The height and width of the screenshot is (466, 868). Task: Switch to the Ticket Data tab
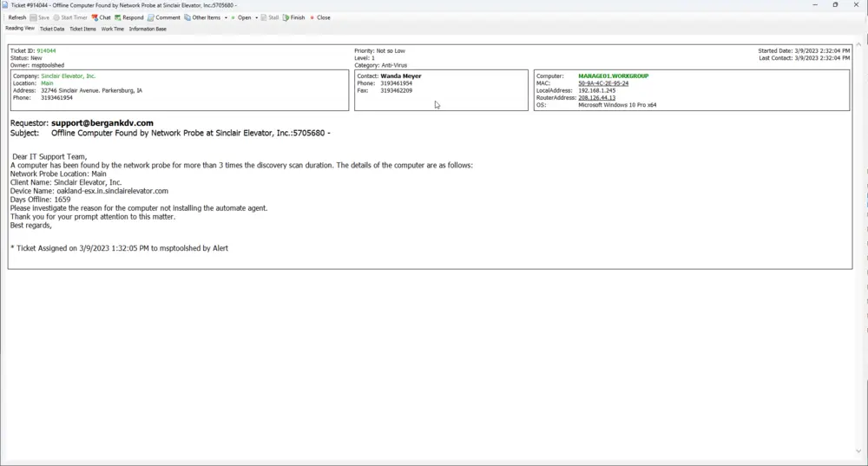52,29
